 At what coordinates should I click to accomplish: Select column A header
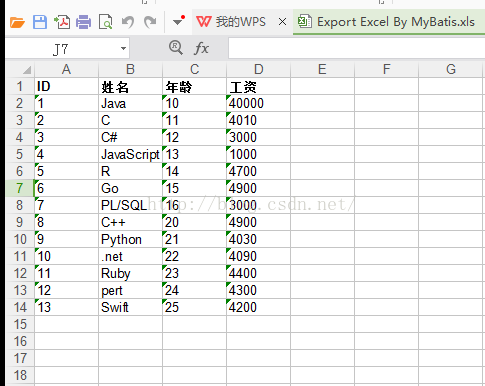(66, 69)
